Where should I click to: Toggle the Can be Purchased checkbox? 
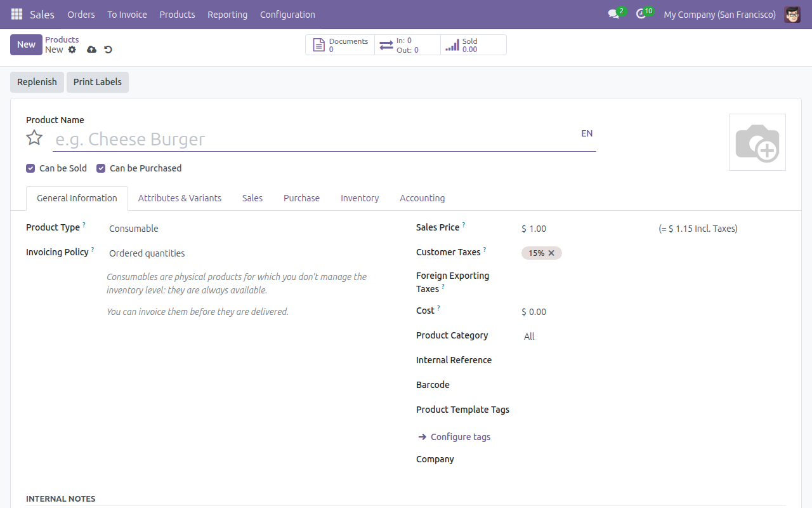coord(101,168)
